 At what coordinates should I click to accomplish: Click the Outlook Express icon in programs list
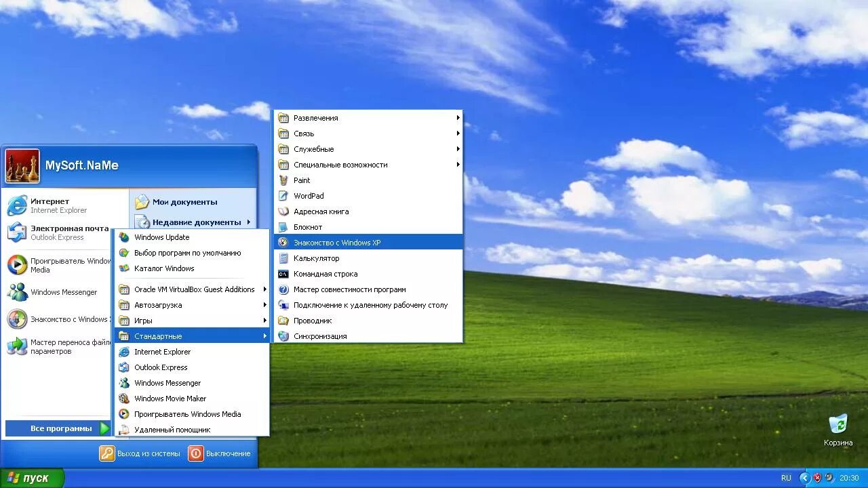(x=124, y=367)
